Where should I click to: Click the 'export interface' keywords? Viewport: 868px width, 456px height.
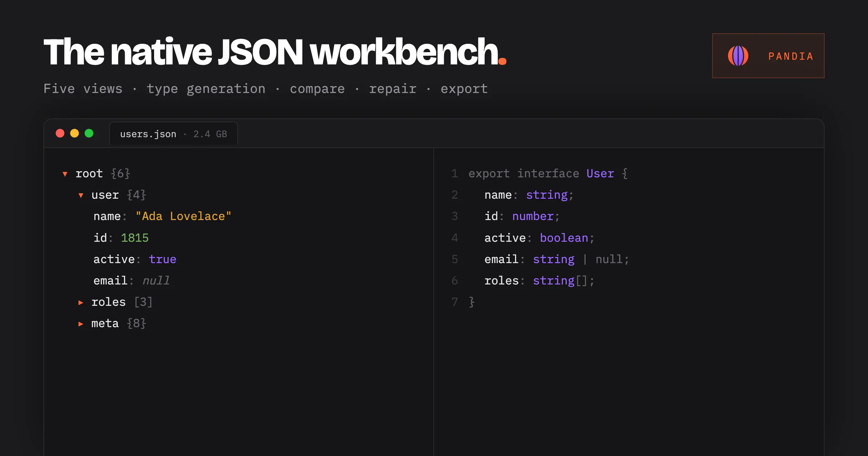pyautogui.click(x=524, y=174)
